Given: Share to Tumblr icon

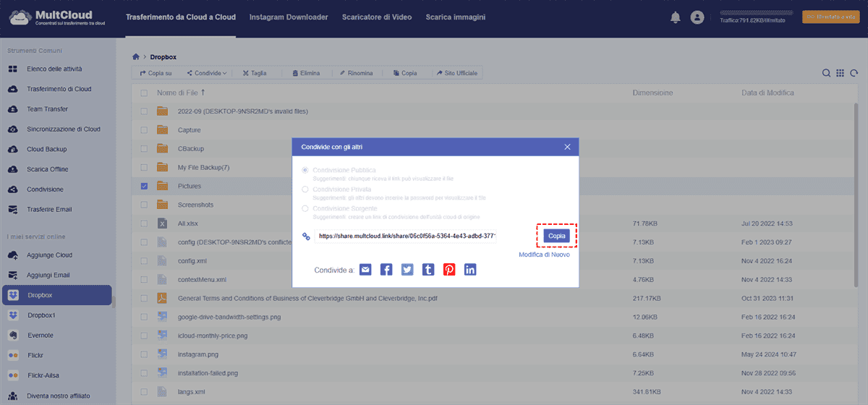Looking at the screenshot, I should [x=428, y=270].
